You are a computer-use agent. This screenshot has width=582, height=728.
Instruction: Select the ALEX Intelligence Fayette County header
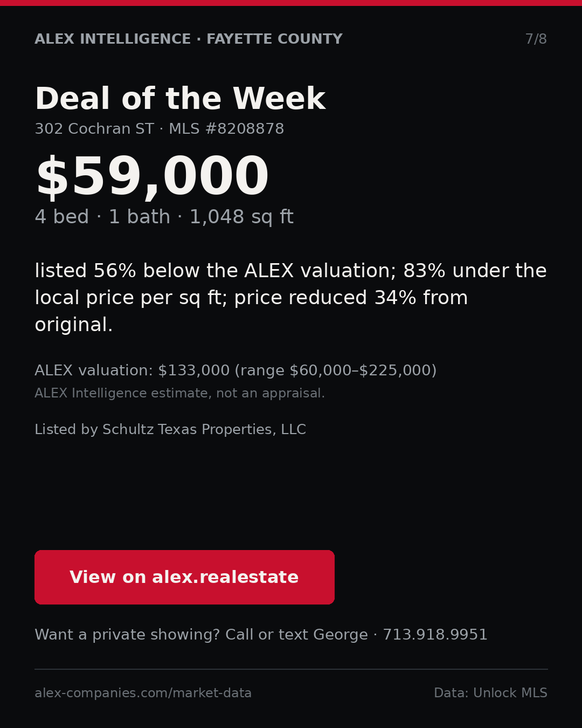(189, 39)
